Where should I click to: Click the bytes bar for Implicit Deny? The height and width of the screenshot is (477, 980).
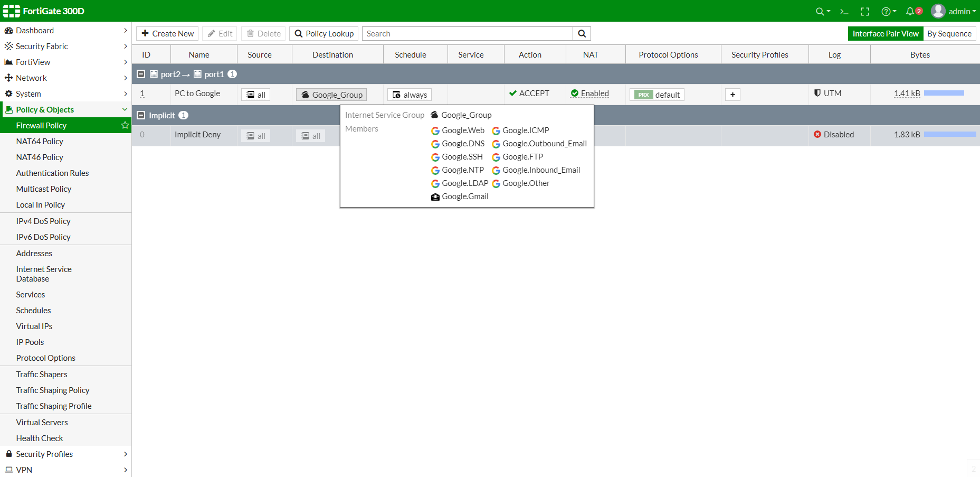click(x=950, y=135)
